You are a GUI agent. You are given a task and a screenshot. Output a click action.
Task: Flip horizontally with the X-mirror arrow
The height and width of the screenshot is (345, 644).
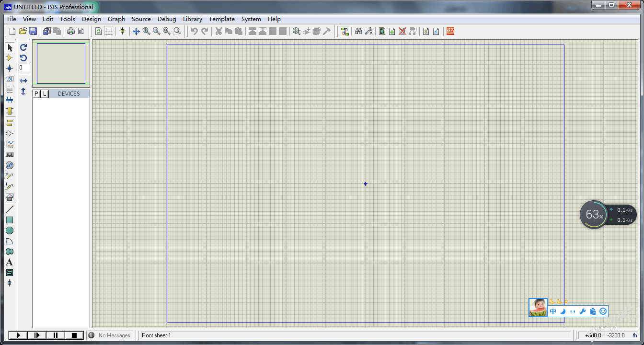click(23, 81)
